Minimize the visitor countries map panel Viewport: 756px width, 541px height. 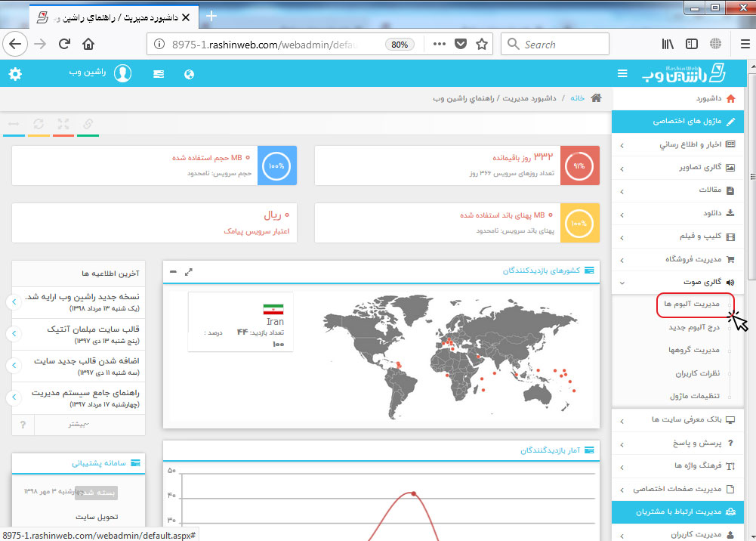pos(173,272)
